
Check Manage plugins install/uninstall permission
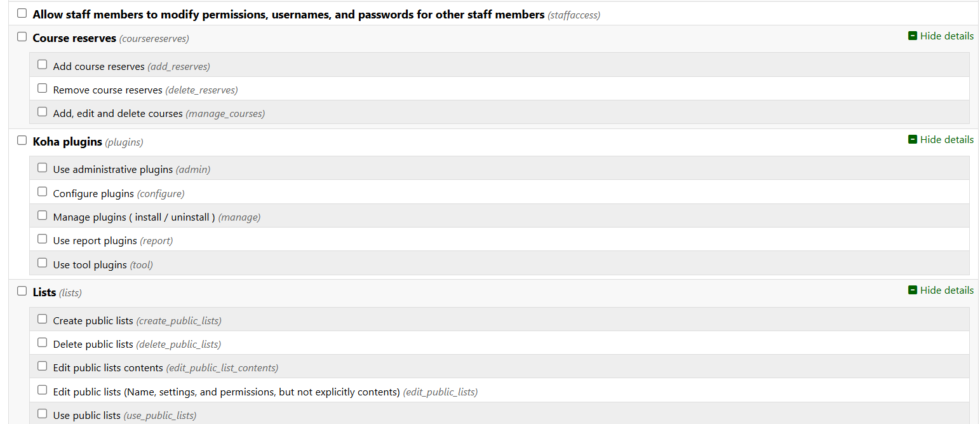click(x=43, y=215)
